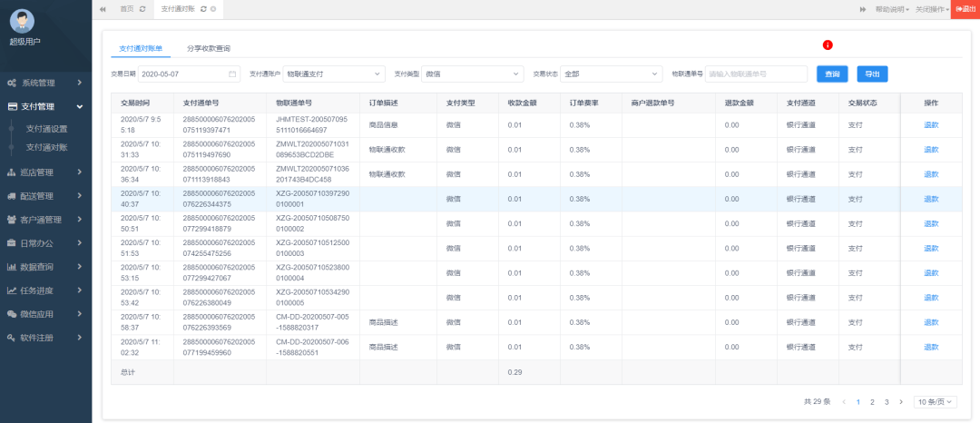Screen dimensions: 980x423
Task: Open the 交易状态 dropdown
Action: tap(611, 74)
